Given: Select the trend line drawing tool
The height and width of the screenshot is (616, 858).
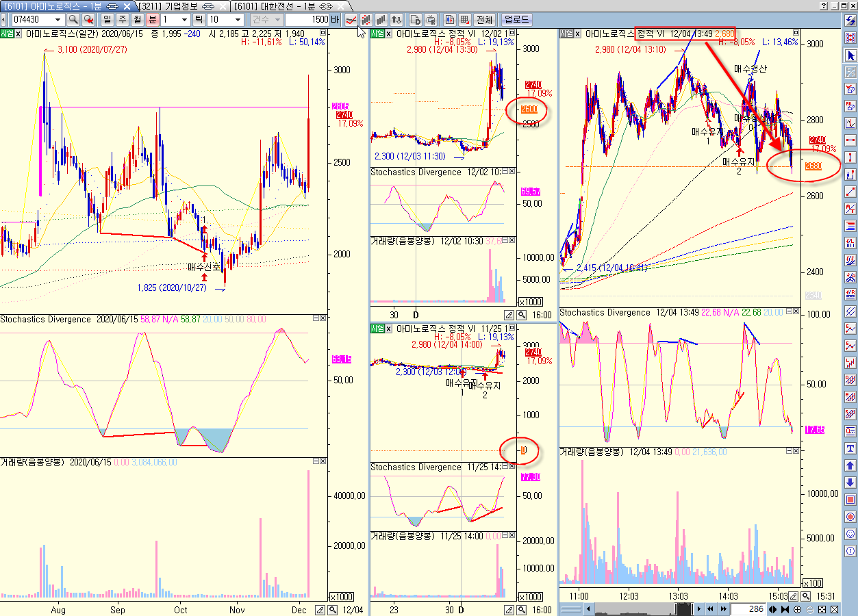Looking at the screenshot, I should coord(850,192).
